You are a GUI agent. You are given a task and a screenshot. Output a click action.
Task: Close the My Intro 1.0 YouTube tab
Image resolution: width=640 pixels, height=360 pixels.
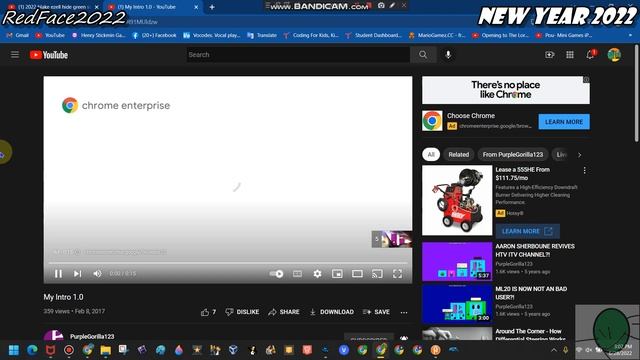(196, 7)
